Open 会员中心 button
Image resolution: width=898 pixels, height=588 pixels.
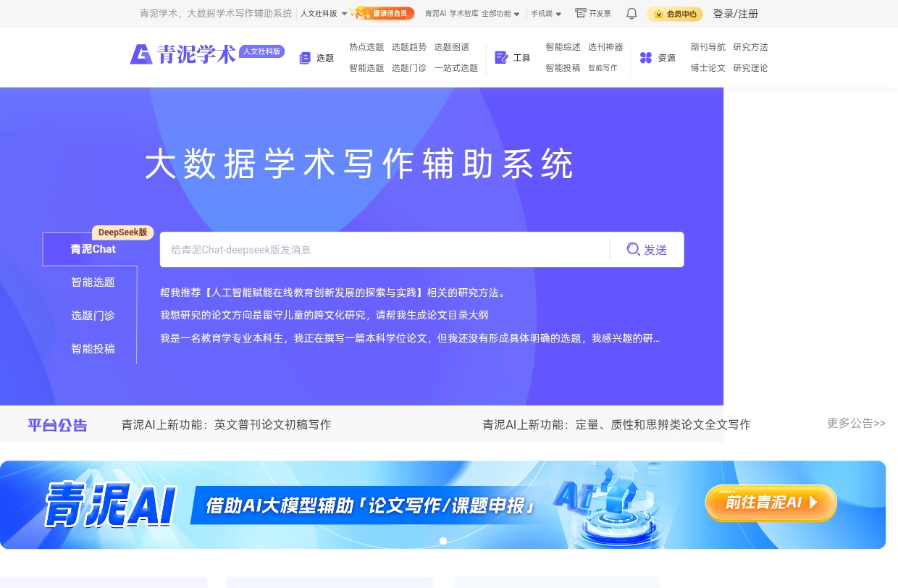pyautogui.click(x=674, y=14)
